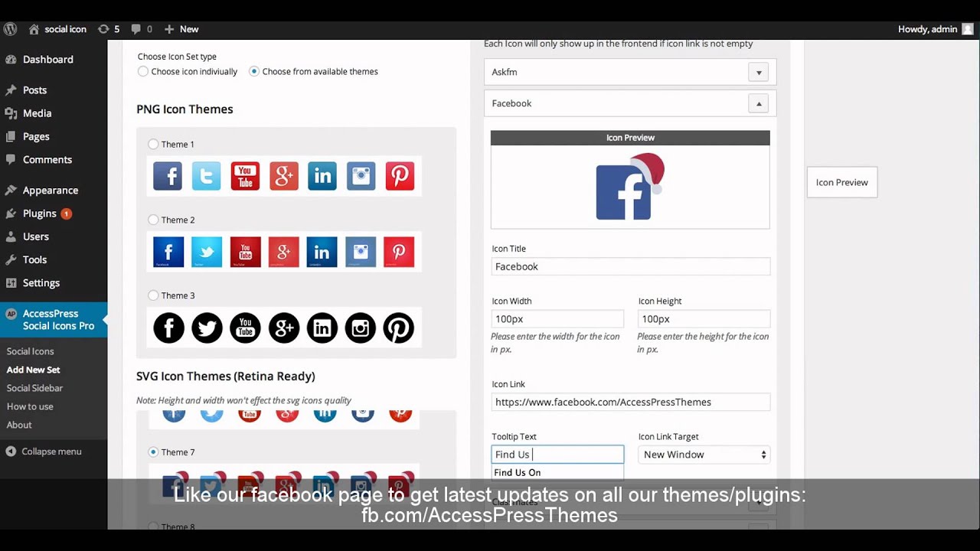Click Theme 3 black Facebook circle icon
Screen dimensions: 980x551
click(x=168, y=328)
